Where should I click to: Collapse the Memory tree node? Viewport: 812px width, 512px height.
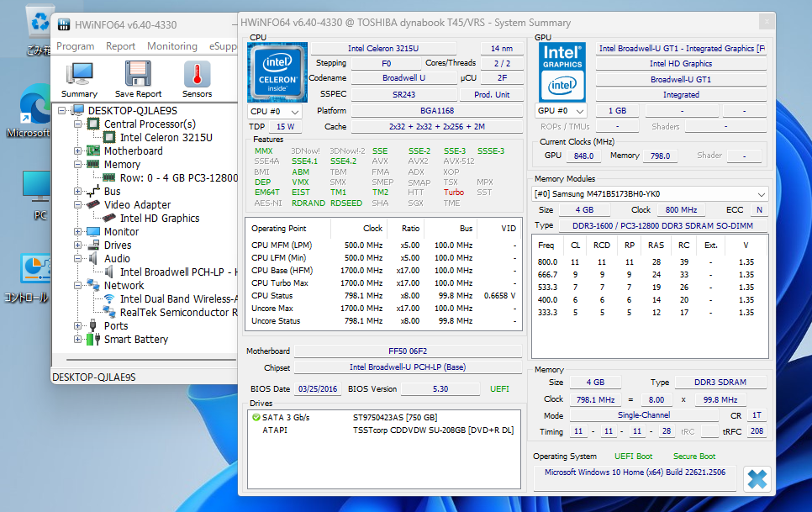coord(77,165)
